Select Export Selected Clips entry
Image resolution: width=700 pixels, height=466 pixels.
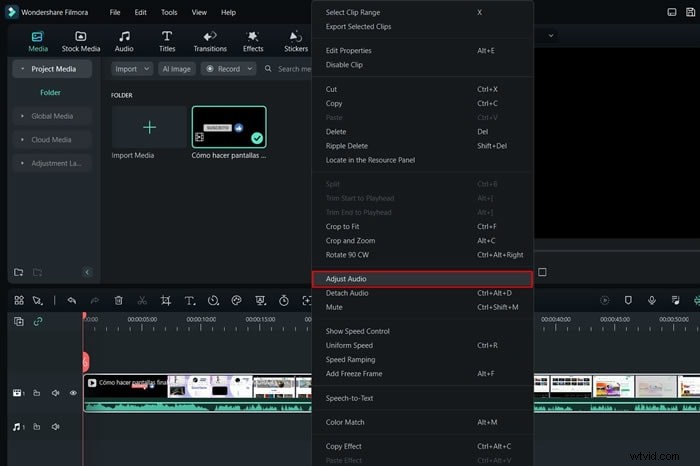(422, 27)
